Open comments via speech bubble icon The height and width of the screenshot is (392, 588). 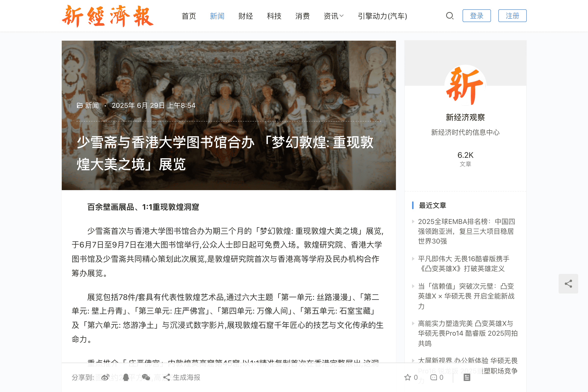click(433, 377)
